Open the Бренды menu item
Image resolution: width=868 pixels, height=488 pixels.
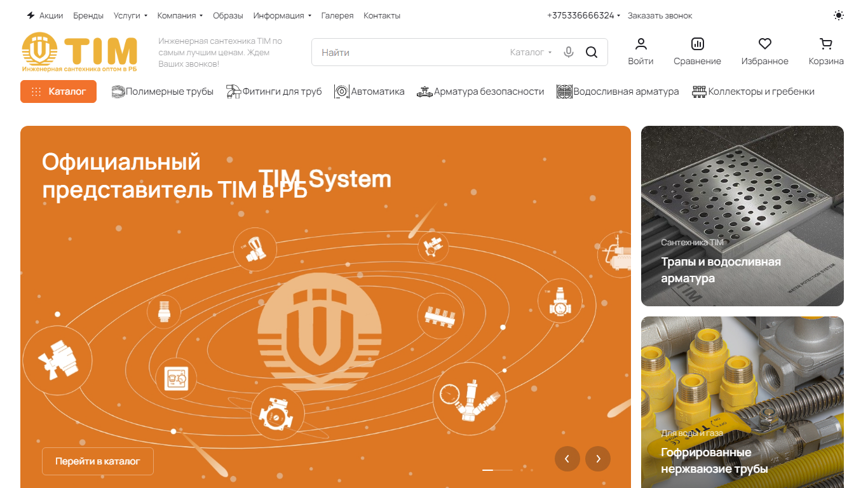[x=88, y=15]
